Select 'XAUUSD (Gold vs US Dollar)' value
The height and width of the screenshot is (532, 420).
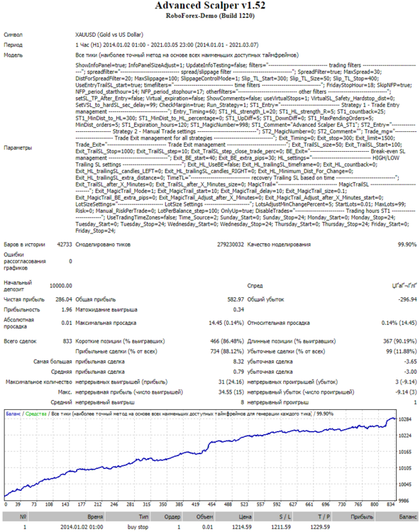(x=109, y=35)
